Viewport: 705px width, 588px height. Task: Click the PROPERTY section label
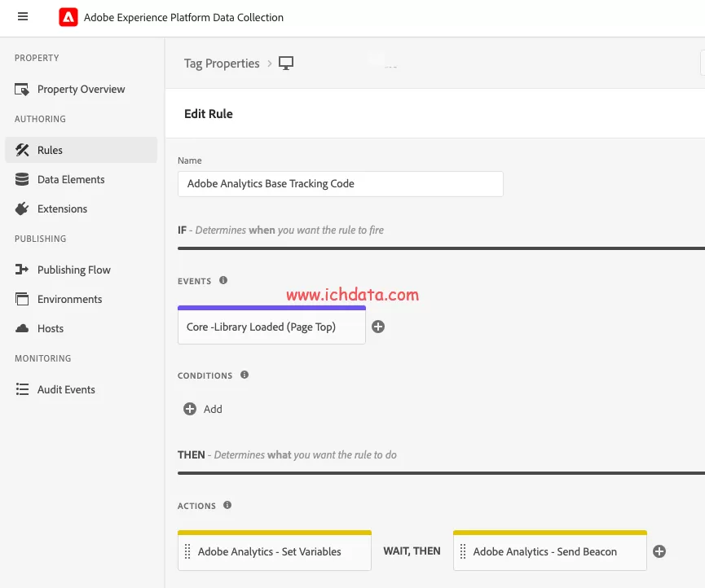(x=37, y=58)
